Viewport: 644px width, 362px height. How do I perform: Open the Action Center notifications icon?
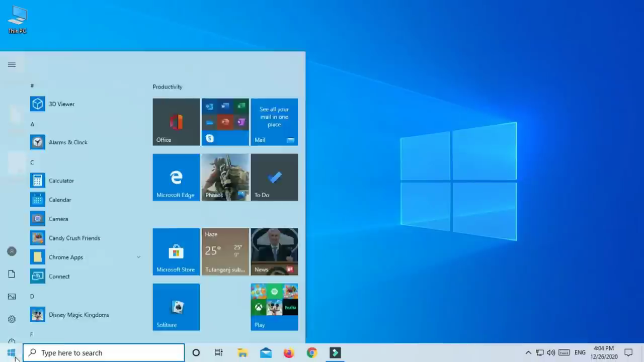[628, 353]
